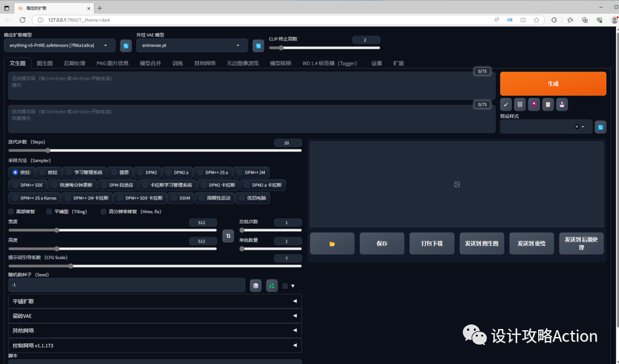Click the refresh icon beside the checkpoint dropdown

(126, 45)
